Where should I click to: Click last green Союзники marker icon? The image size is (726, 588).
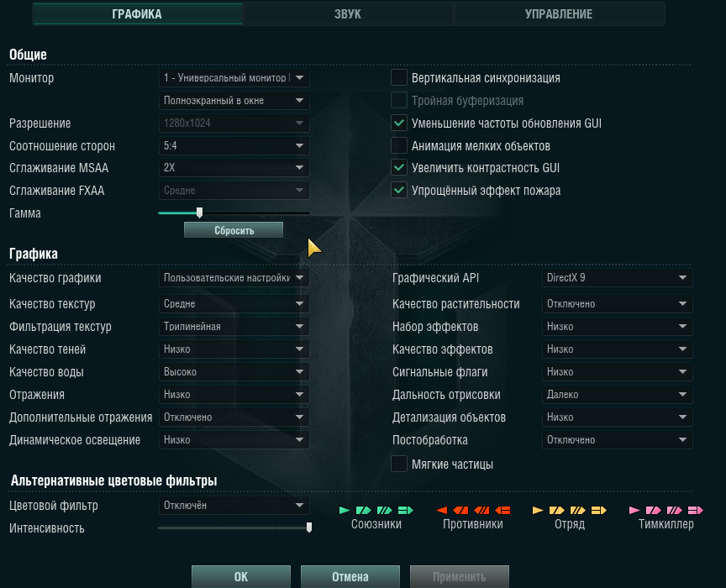pos(406,510)
